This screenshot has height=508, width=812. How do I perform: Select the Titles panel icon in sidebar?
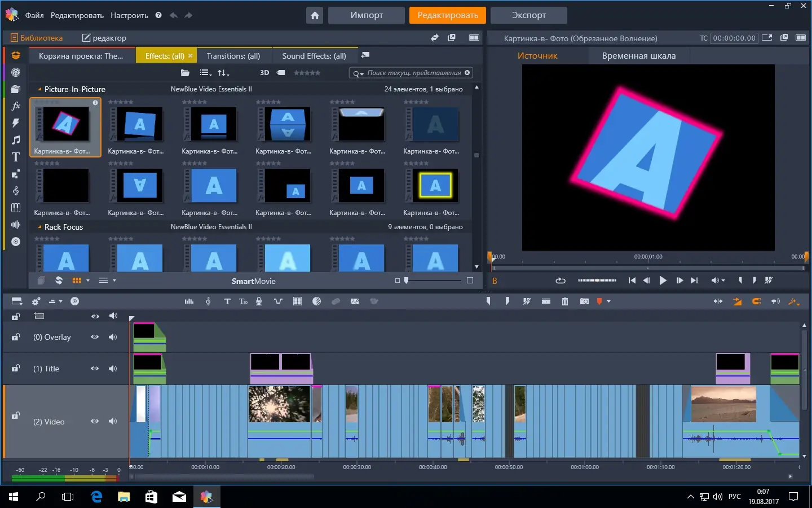tap(15, 157)
